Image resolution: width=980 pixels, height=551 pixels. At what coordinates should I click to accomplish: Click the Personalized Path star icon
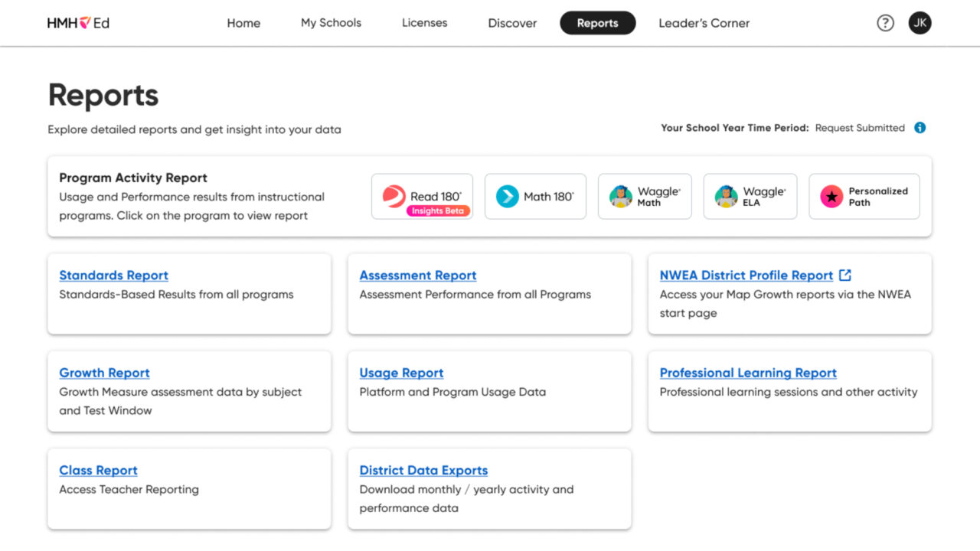coord(831,197)
